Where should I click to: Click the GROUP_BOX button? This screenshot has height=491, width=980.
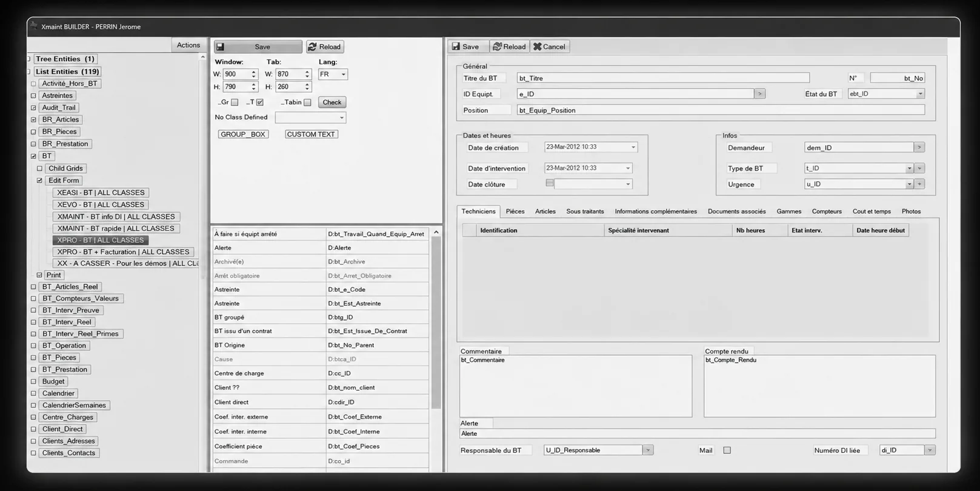pos(243,135)
